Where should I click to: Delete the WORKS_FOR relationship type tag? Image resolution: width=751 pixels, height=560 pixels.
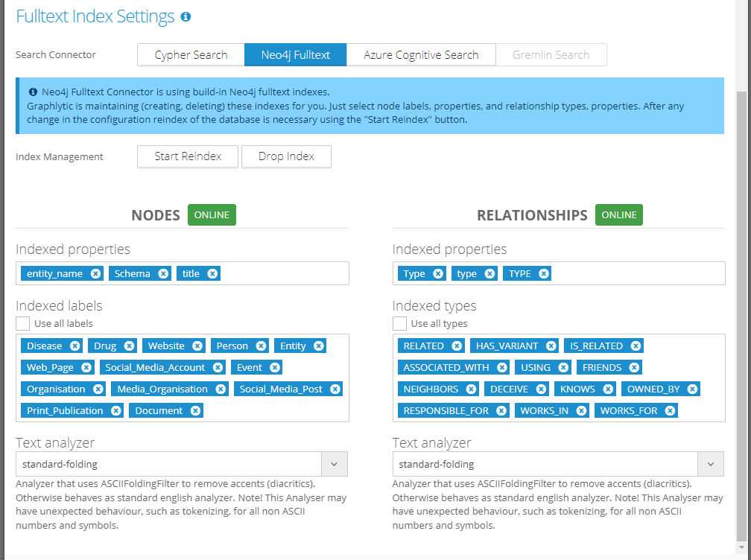[x=671, y=410]
